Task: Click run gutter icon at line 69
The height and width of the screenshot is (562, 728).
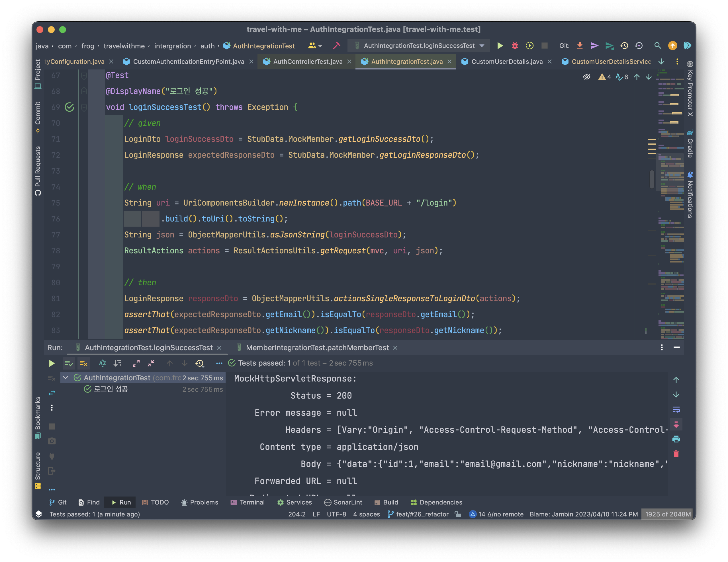Action: point(69,107)
